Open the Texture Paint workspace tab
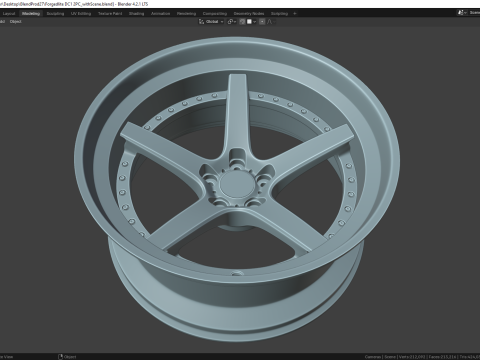This screenshot has height=360, width=480. pos(110,14)
